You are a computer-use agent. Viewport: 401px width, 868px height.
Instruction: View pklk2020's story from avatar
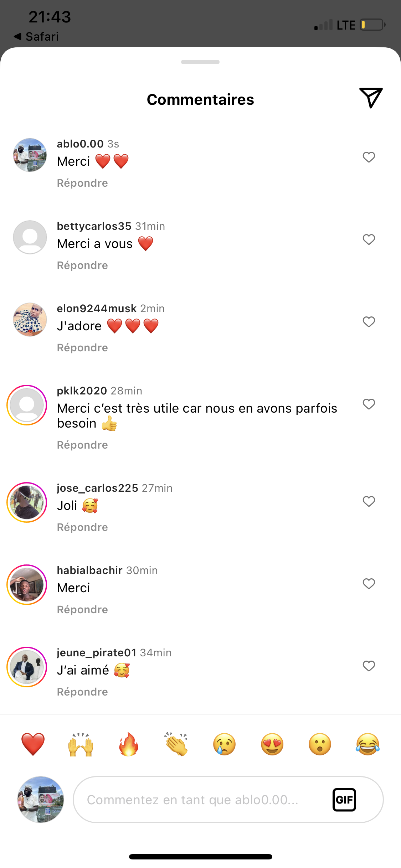tap(27, 405)
